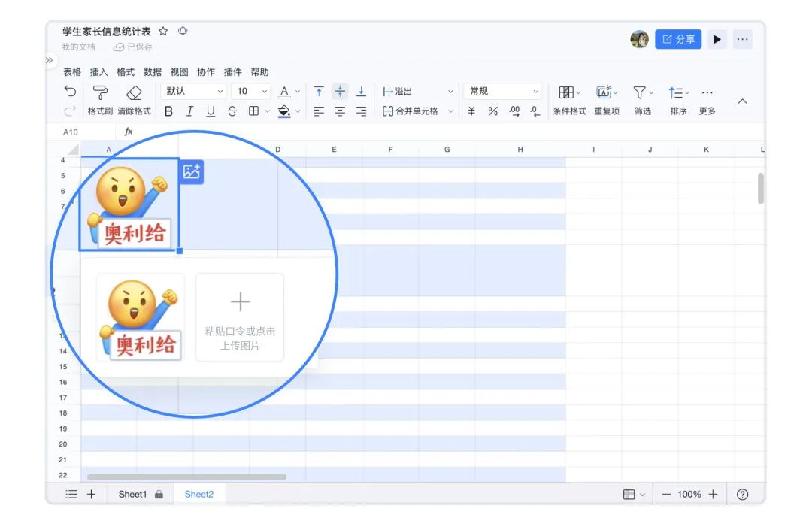The height and width of the screenshot is (524, 812).
Task: Switch to the Sheet1 tab
Action: pos(141,495)
